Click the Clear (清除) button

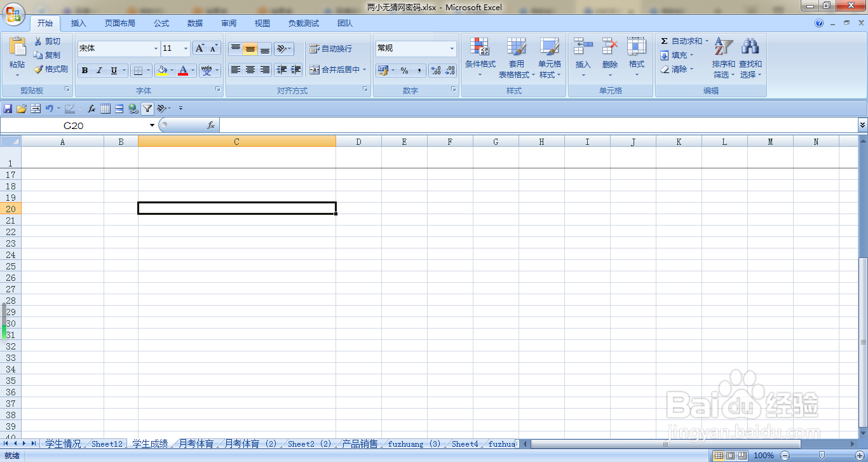[x=677, y=69]
